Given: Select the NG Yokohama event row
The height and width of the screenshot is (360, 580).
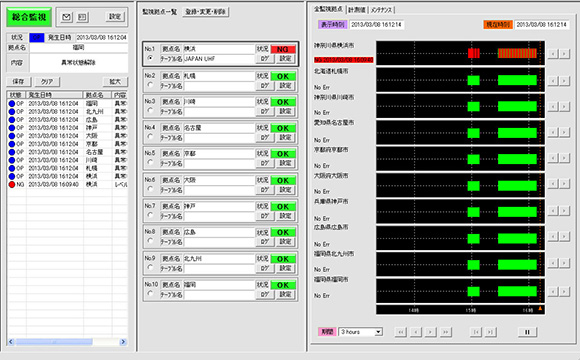Looking at the screenshot, I should click(x=68, y=184).
